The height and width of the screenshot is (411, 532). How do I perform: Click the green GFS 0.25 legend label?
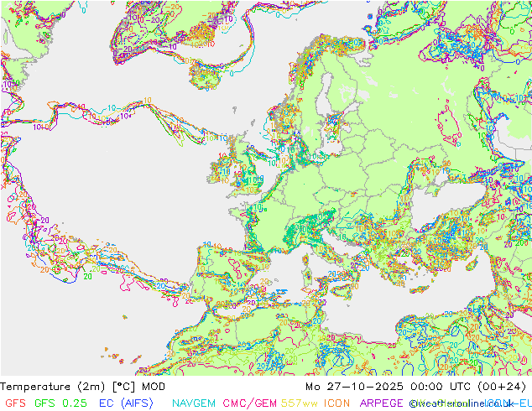pos(60,403)
